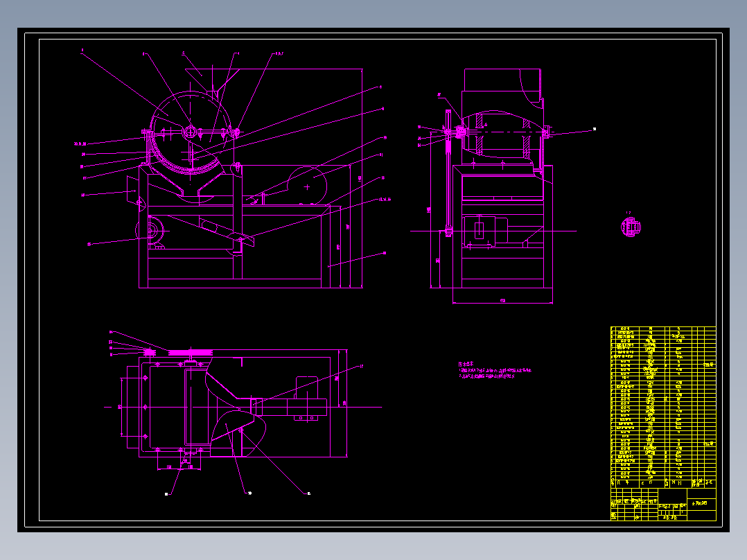Select the motor in the side view
The width and height of the screenshot is (747, 560).
(485, 230)
